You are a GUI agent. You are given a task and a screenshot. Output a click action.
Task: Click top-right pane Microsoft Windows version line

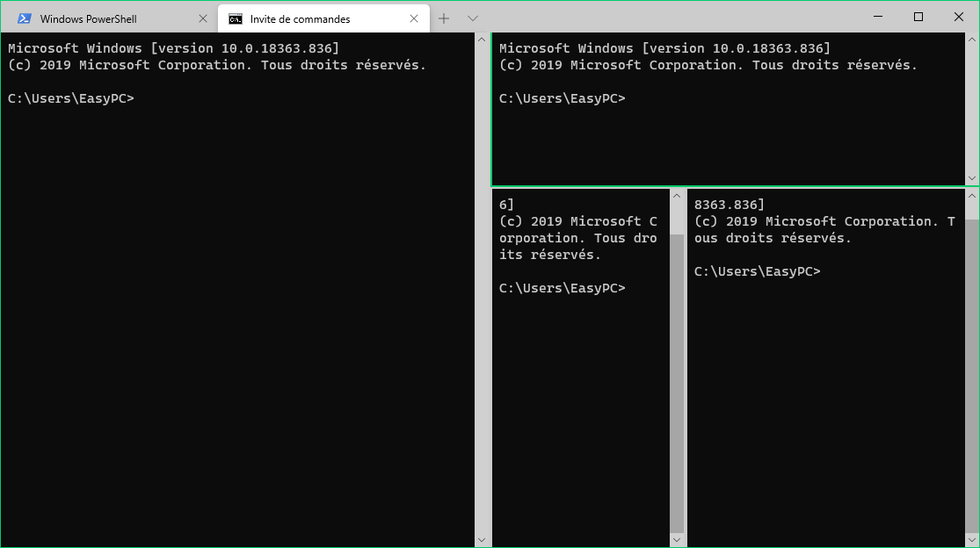click(x=664, y=48)
